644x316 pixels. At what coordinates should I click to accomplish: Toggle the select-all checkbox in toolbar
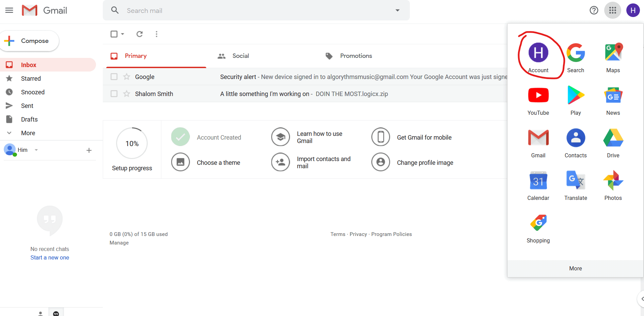coord(114,34)
